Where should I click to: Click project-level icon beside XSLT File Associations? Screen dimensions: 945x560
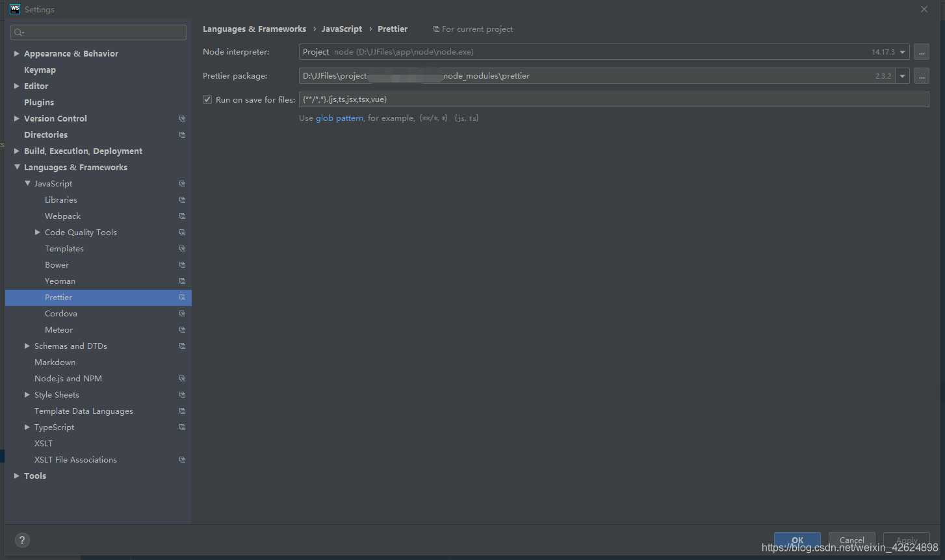point(182,460)
